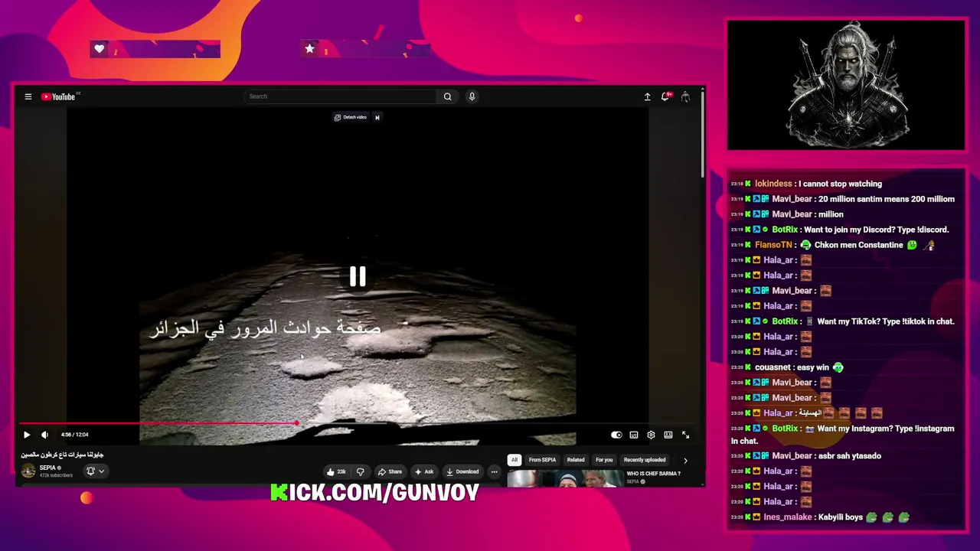Click the Share button under the video
The width and height of the screenshot is (980, 551).
[x=390, y=471]
